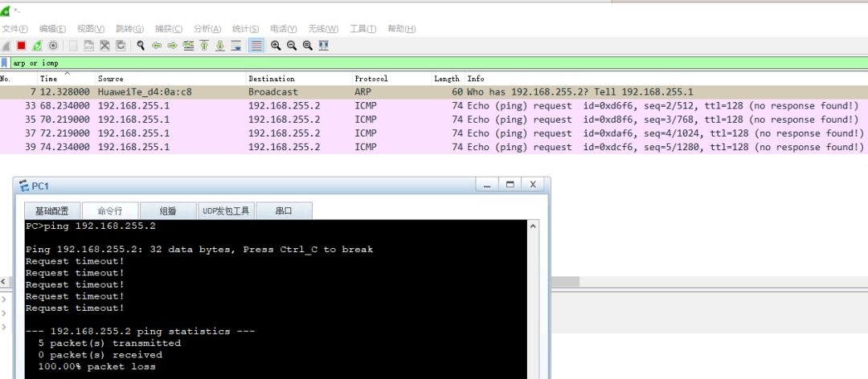Viewport: 868px width, 379px height.
Task: Sort packets by Time column header
Action: tap(67, 79)
